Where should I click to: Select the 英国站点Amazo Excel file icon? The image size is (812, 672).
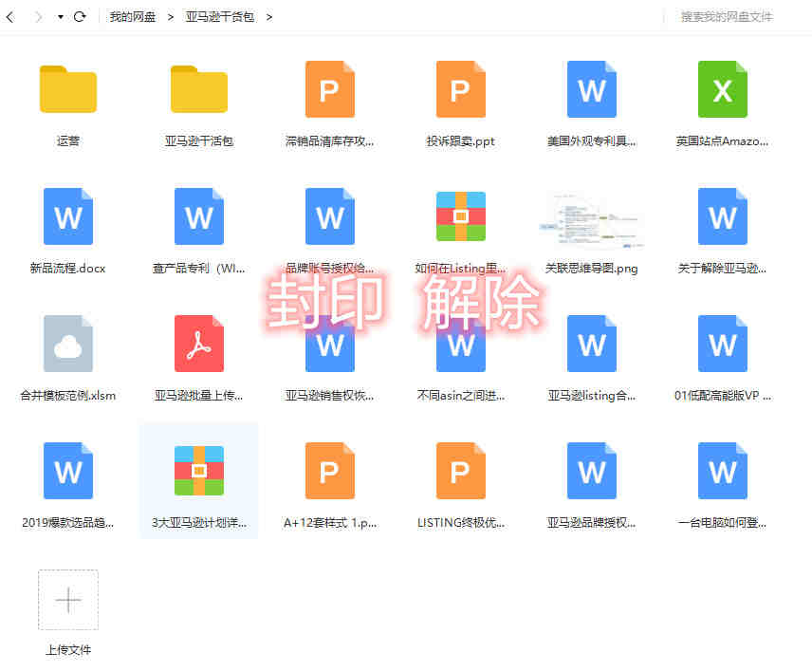click(x=723, y=89)
